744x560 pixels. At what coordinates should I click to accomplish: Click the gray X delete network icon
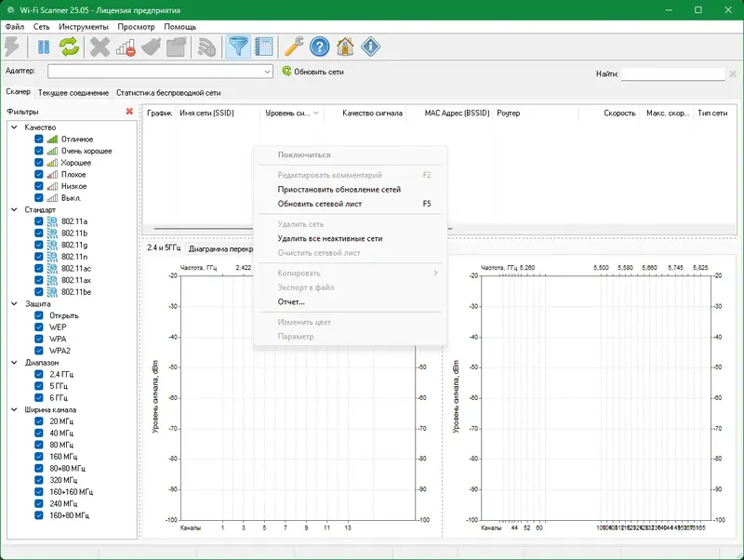point(100,47)
